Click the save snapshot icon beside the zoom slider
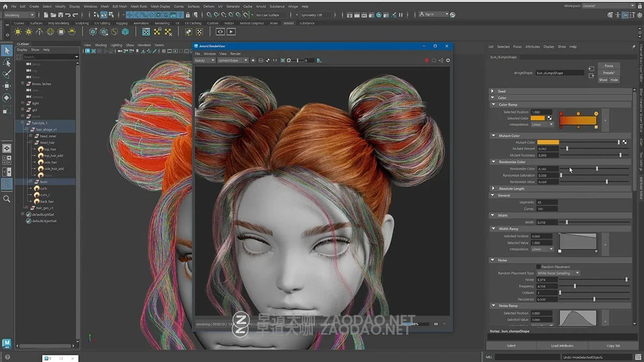 pyautogui.click(x=319, y=61)
